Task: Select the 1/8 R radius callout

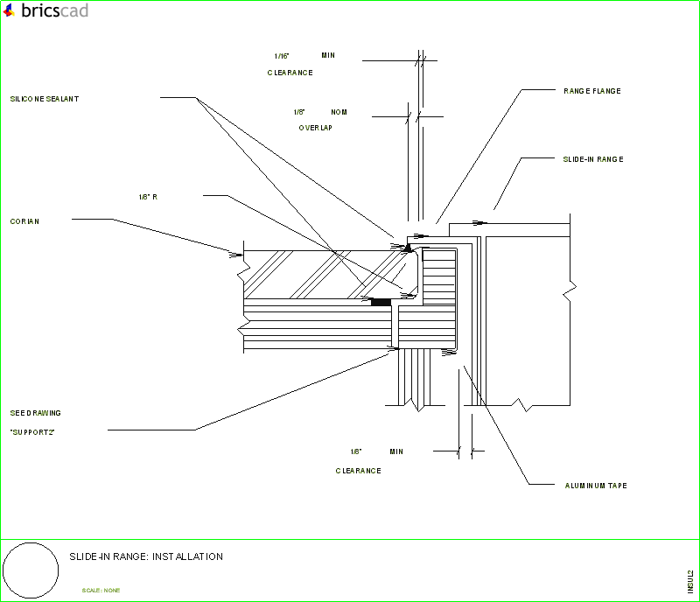Action: click(x=147, y=197)
